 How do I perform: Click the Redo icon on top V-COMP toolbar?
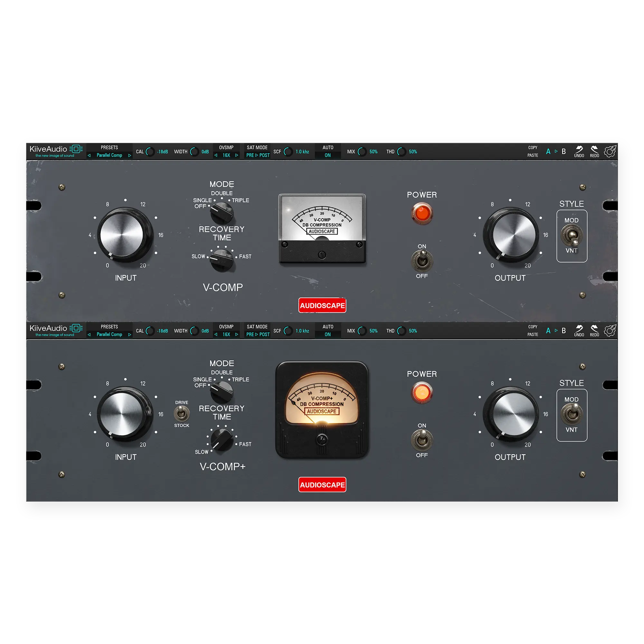tap(594, 150)
